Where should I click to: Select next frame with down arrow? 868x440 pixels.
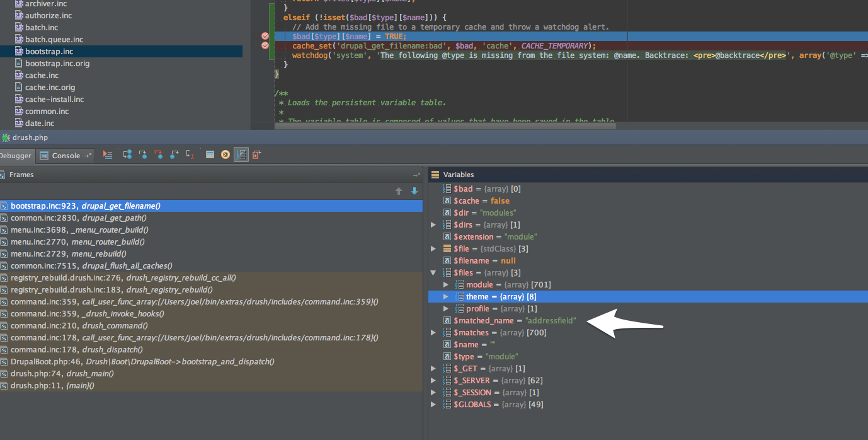pyautogui.click(x=414, y=191)
